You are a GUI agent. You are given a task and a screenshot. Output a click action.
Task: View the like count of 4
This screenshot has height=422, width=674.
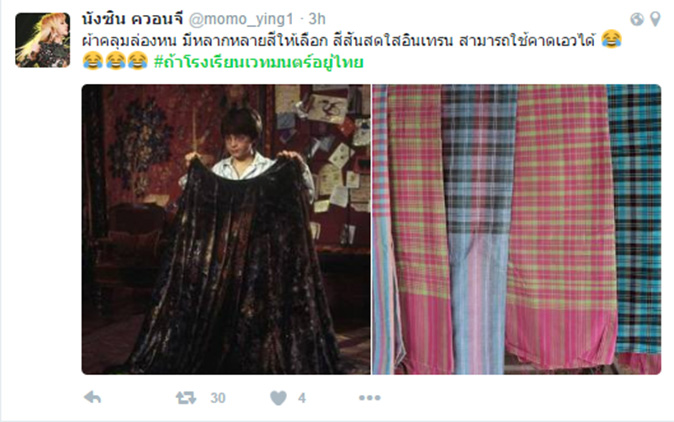pyautogui.click(x=302, y=398)
